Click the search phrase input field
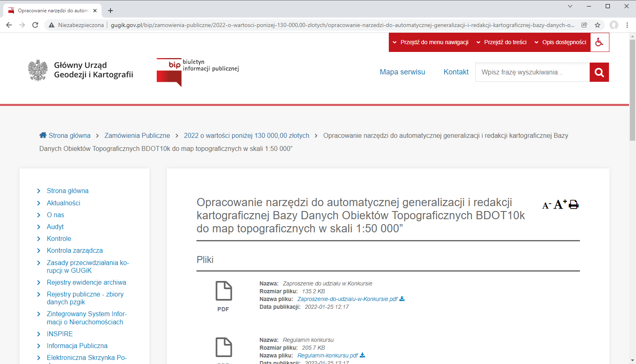The image size is (636, 364). (x=532, y=72)
